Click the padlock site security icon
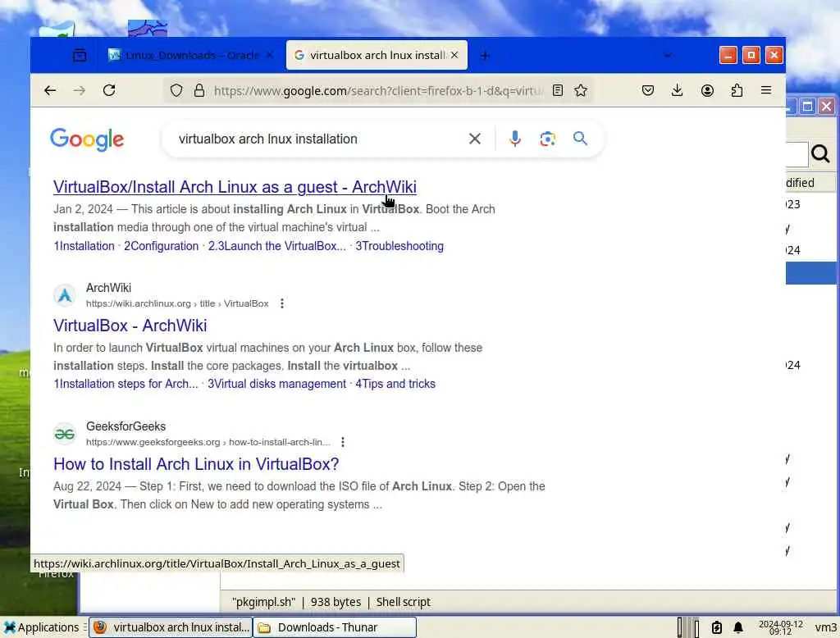This screenshot has height=638, width=840. point(199,90)
